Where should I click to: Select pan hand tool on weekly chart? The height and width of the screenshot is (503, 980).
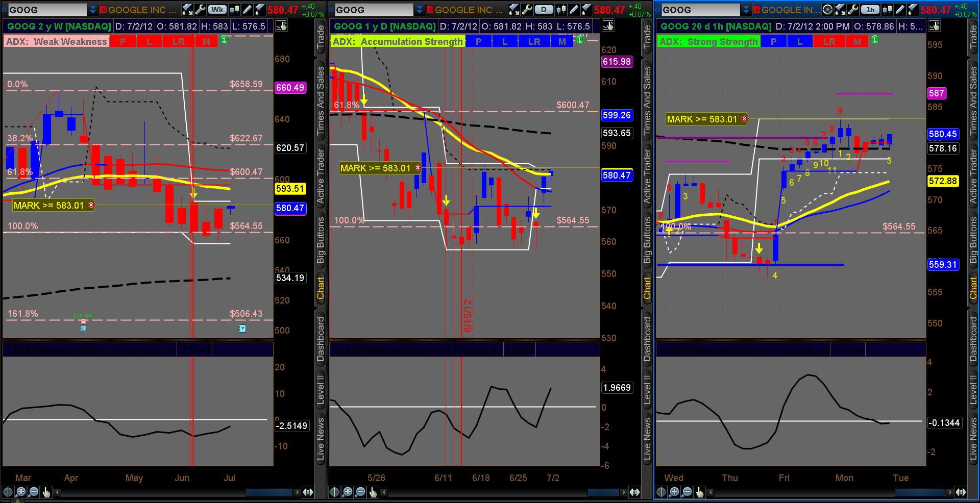click(46, 492)
